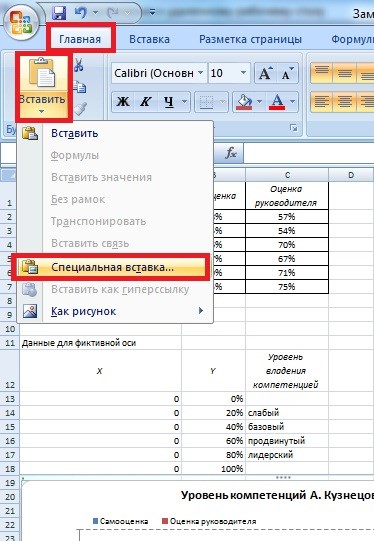Click Самооценка legend entry in chart
The image size is (374, 541).
click(120, 521)
